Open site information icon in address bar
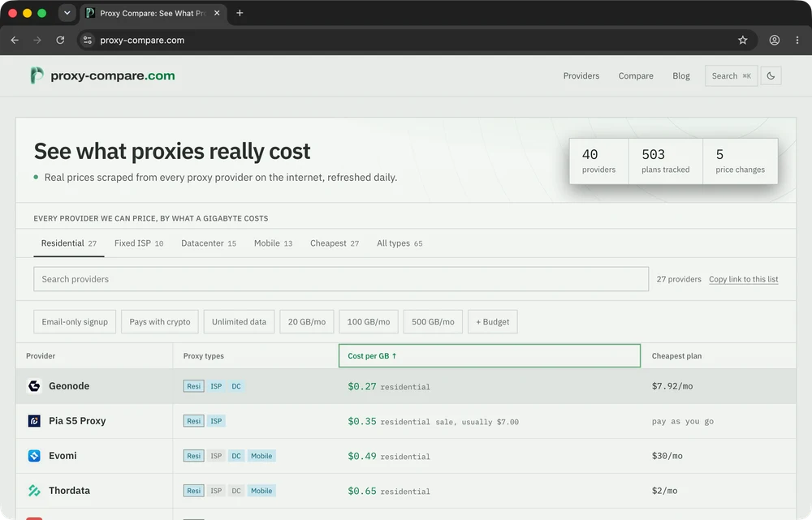812x520 pixels. click(88, 40)
